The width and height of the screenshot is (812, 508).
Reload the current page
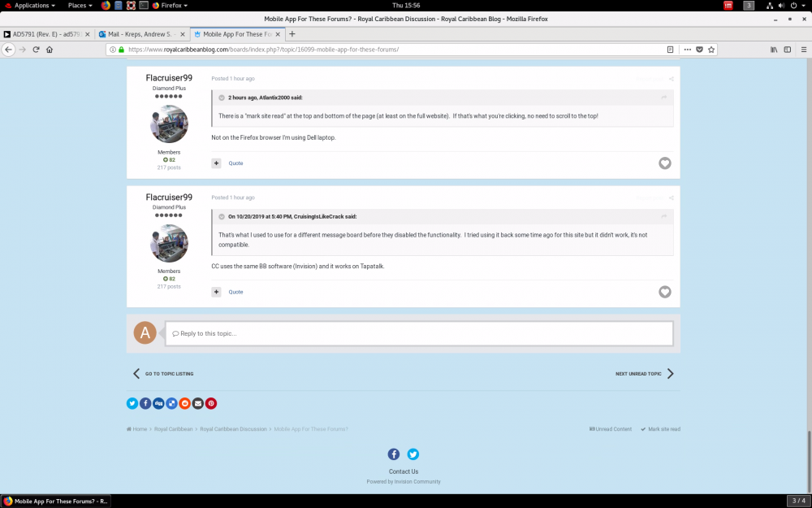pos(36,50)
